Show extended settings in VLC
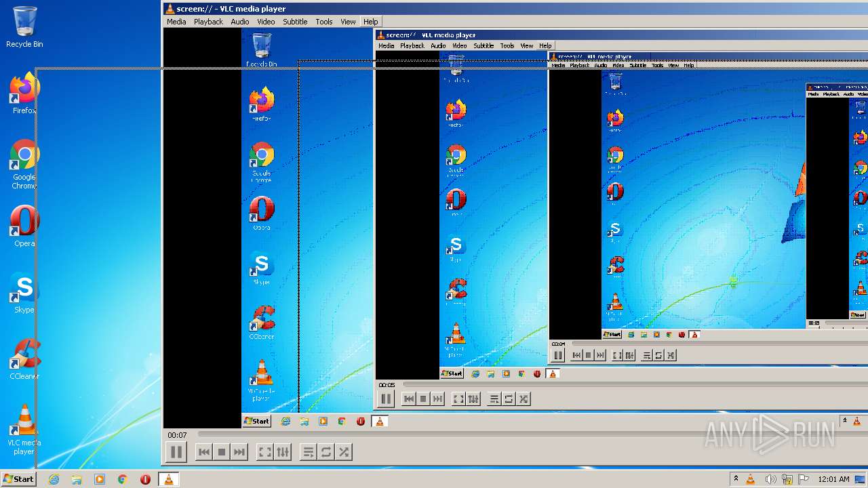 [283, 452]
